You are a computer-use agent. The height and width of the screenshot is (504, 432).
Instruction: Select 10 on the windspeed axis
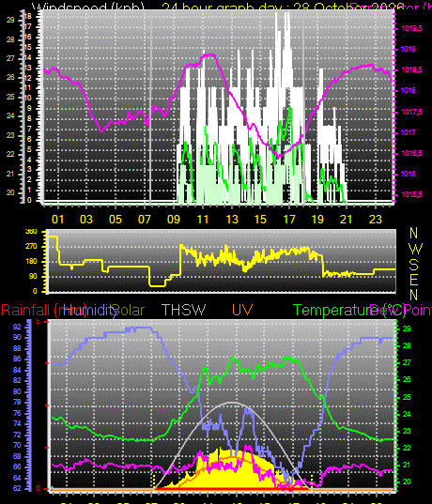point(28,98)
